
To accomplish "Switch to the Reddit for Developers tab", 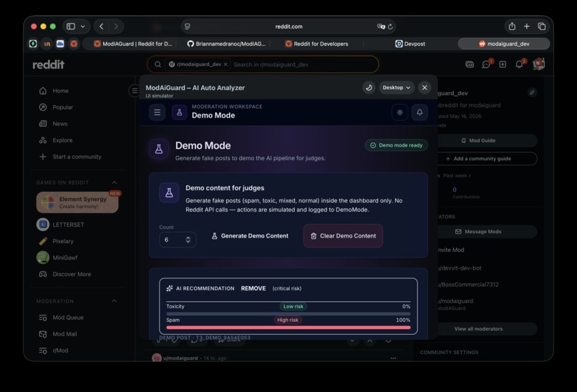I will 317,44.
